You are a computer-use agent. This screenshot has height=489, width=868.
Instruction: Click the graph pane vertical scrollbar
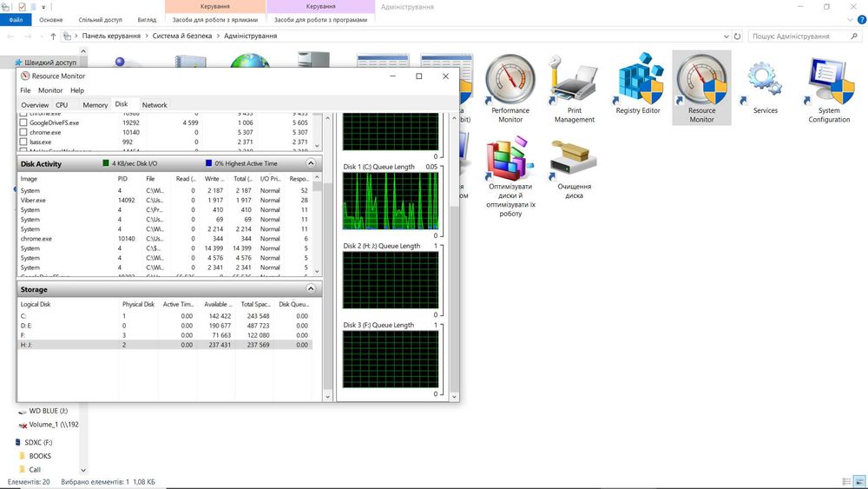point(454,257)
